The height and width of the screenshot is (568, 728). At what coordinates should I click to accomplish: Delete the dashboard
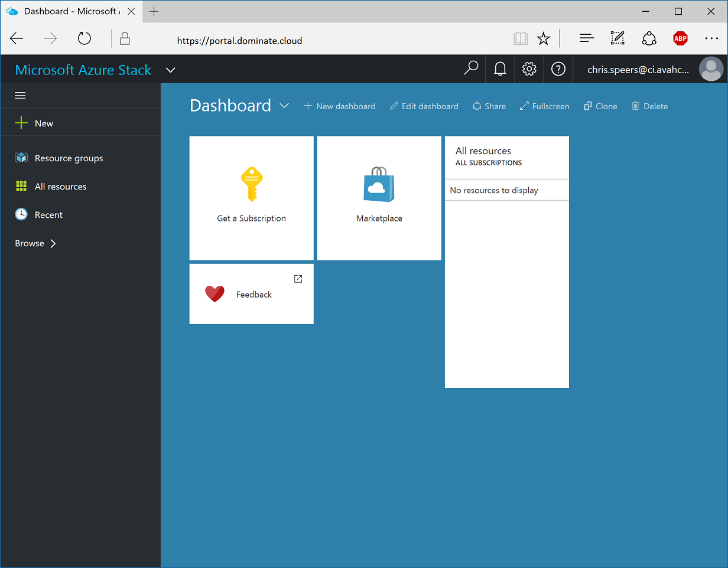pyautogui.click(x=649, y=106)
